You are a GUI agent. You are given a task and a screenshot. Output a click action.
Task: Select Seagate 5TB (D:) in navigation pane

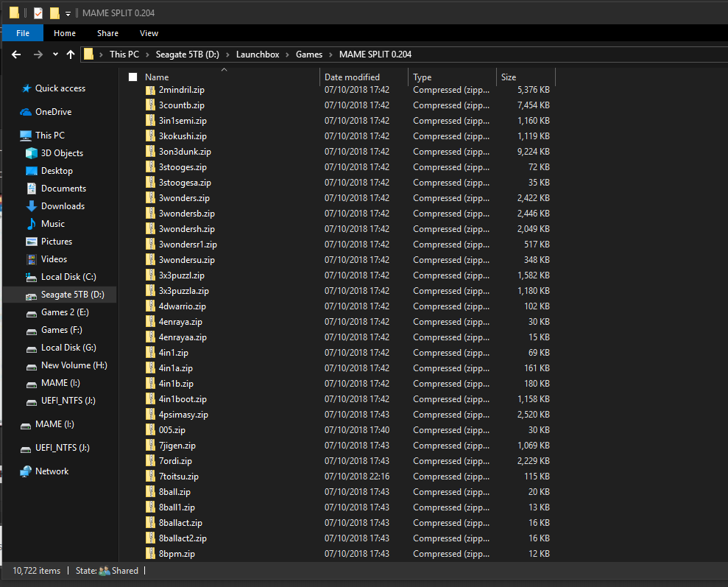point(60,295)
